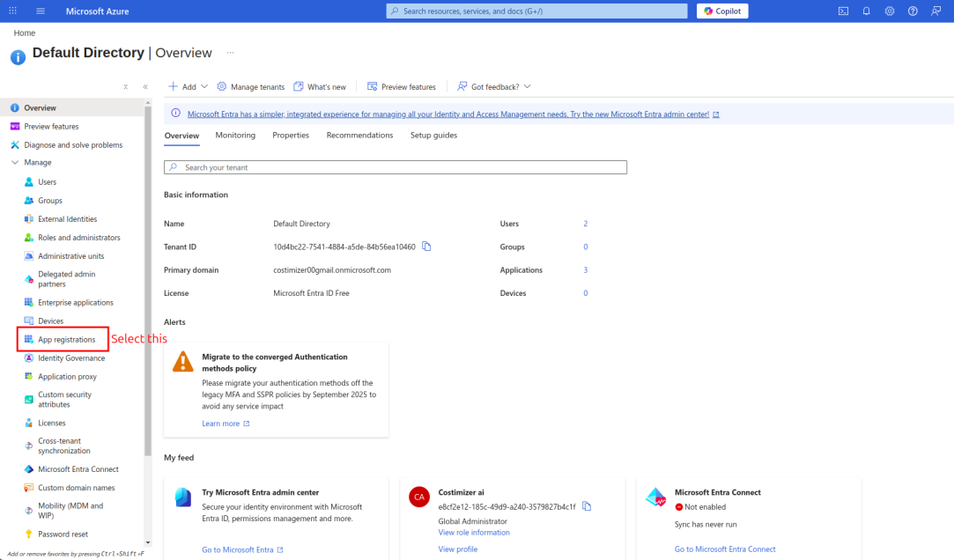Click the Copilot button
Viewport: 954px width, 560px height.
722,11
